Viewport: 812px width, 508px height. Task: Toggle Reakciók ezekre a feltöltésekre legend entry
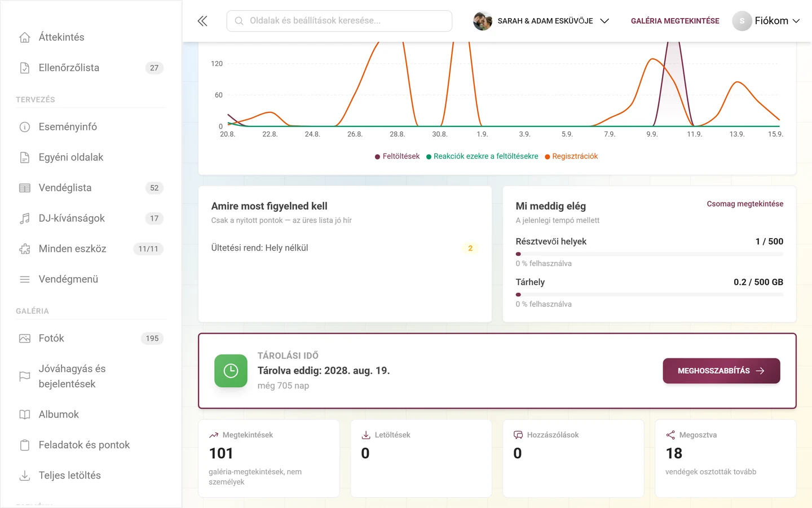click(x=482, y=156)
